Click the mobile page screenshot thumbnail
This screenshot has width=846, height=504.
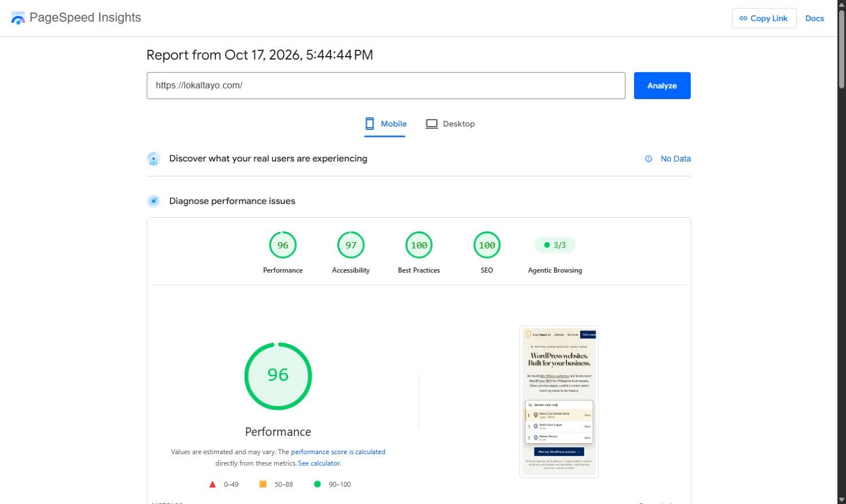[559, 401]
